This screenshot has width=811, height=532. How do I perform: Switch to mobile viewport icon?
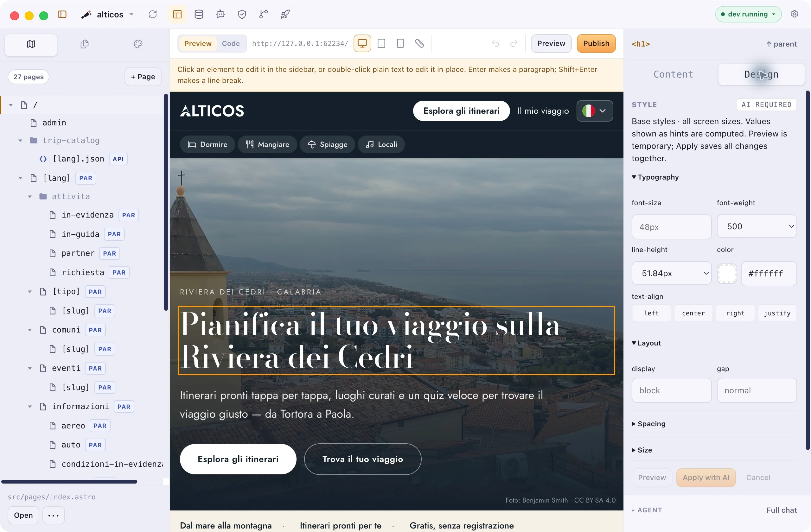(x=400, y=44)
